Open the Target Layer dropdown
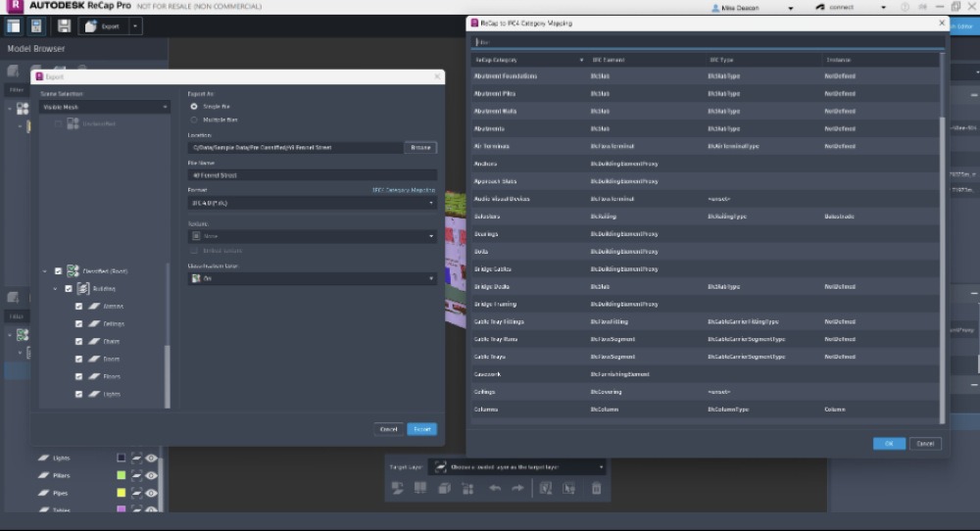The width and height of the screenshot is (980, 531). click(x=516, y=466)
